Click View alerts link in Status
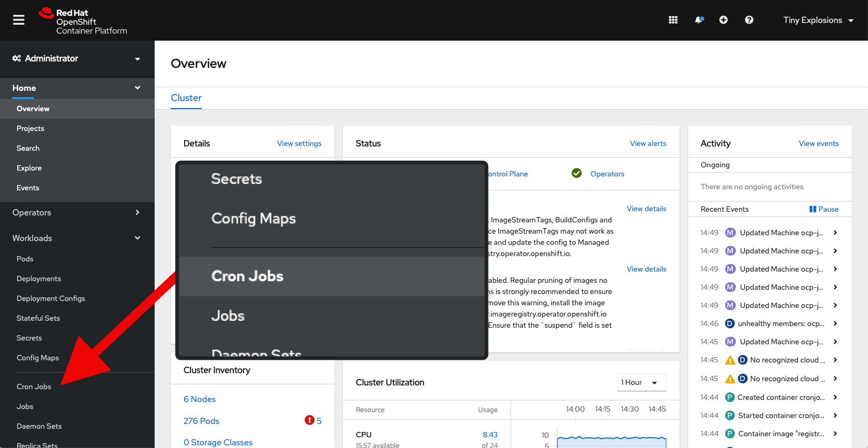Screen dimensions: 868x448 [x=648, y=143]
